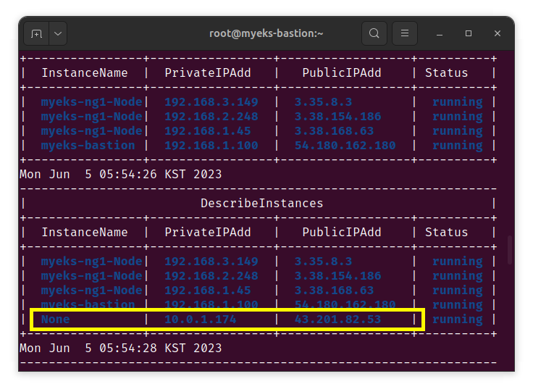Click the terminal scrollbar thumb
This screenshot has width=533, height=392.
click(x=510, y=249)
